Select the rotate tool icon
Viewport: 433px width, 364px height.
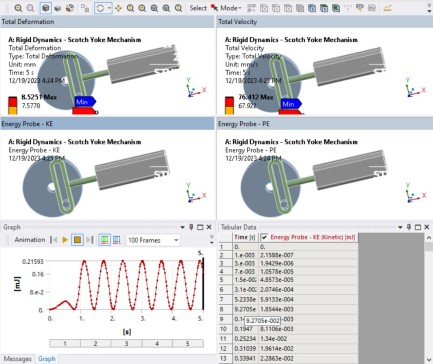tap(100, 8)
